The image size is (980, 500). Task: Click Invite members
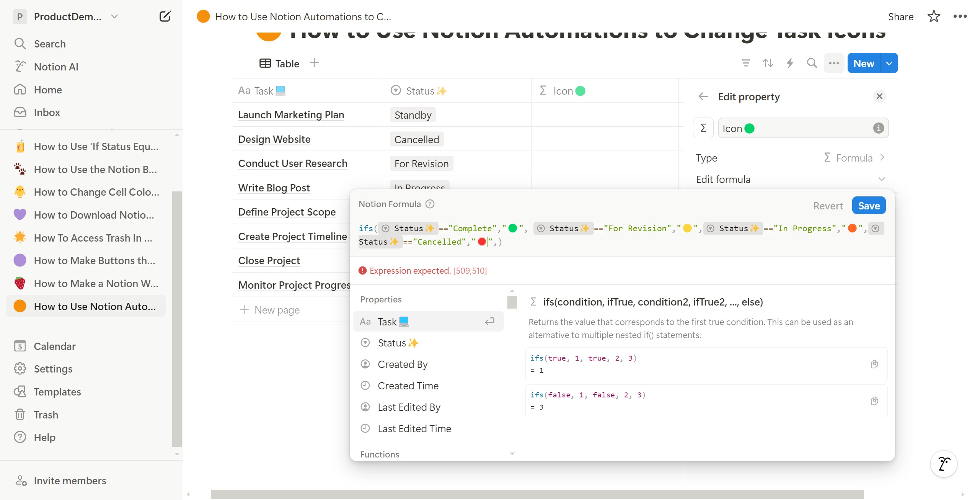click(70, 480)
